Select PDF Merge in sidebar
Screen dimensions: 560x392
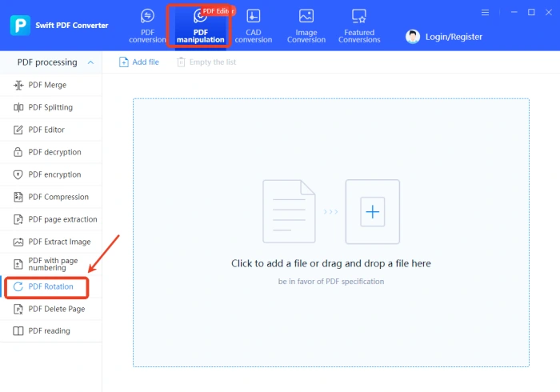click(x=51, y=85)
